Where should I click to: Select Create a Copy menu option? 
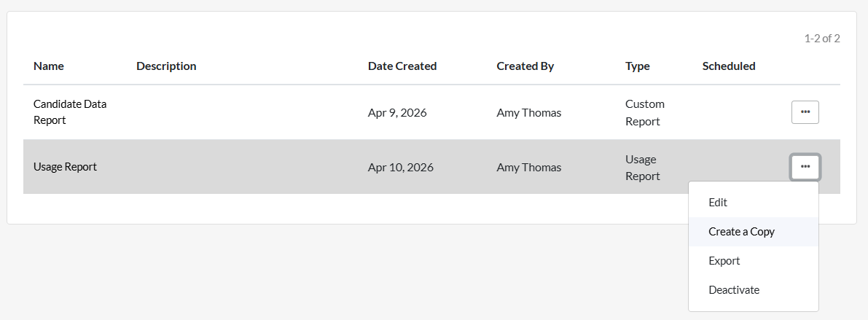click(741, 232)
